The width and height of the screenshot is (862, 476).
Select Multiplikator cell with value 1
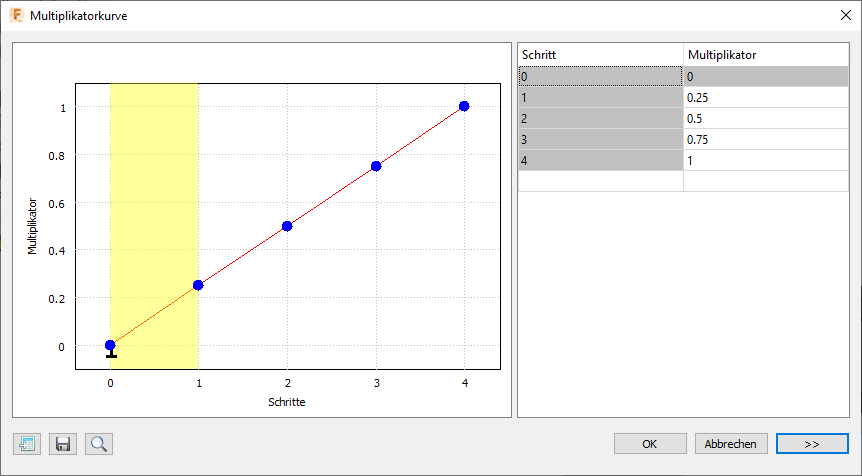point(766,160)
